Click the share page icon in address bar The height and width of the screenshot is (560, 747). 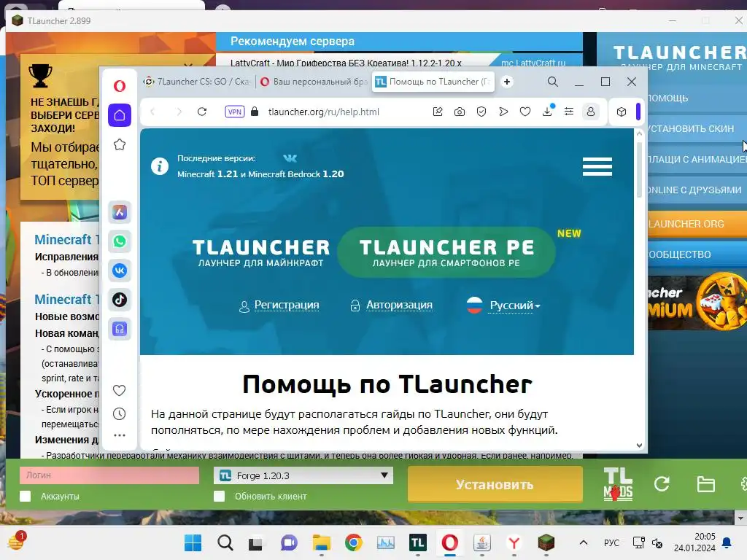tap(438, 112)
